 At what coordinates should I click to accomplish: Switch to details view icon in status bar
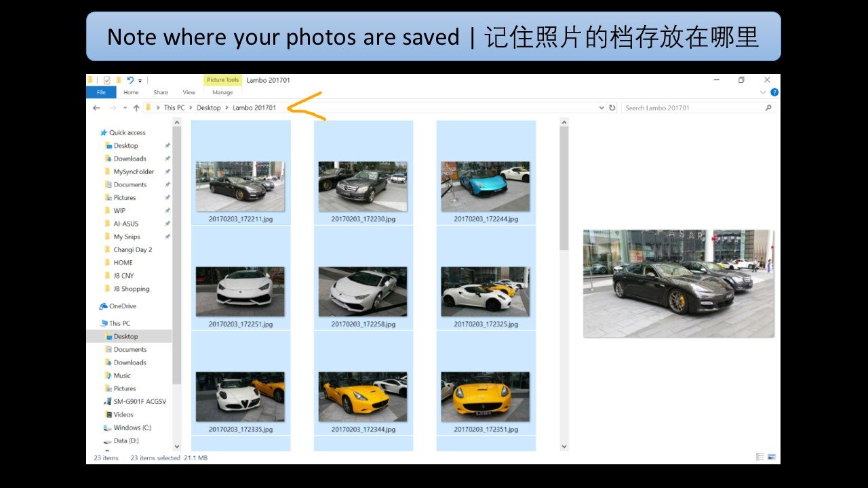click(x=760, y=457)
